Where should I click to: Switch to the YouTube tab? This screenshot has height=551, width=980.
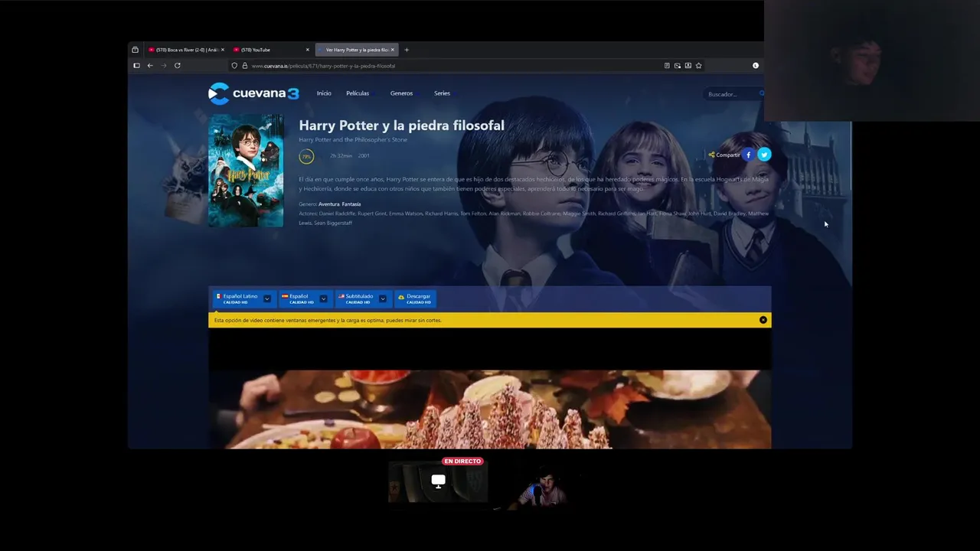[x=270, y=50]
